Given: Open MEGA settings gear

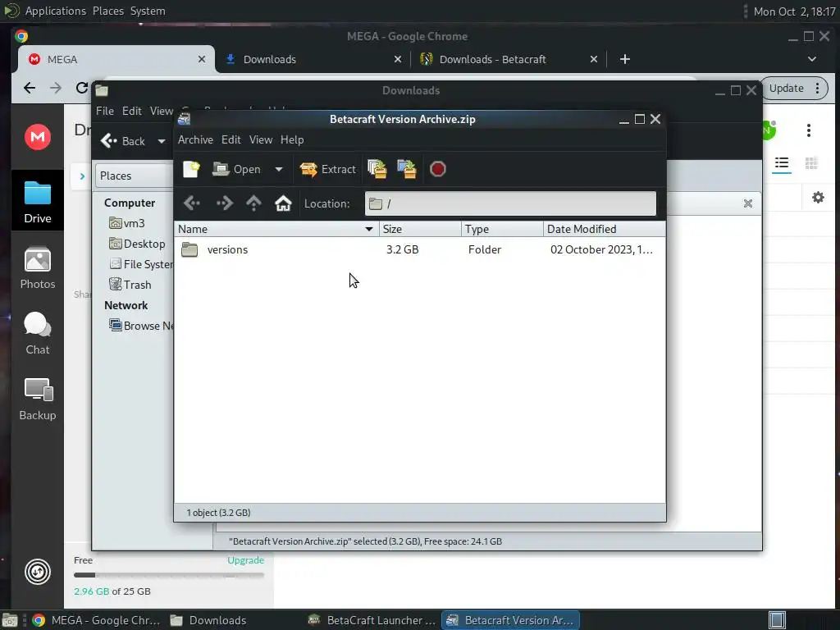Looking at the screenshot, I should point(818,198).
